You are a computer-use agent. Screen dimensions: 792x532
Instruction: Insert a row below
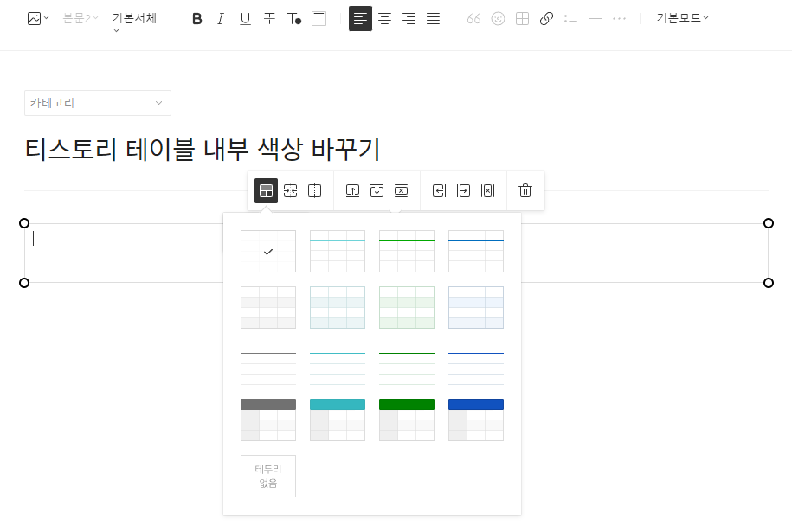[377, 191]
